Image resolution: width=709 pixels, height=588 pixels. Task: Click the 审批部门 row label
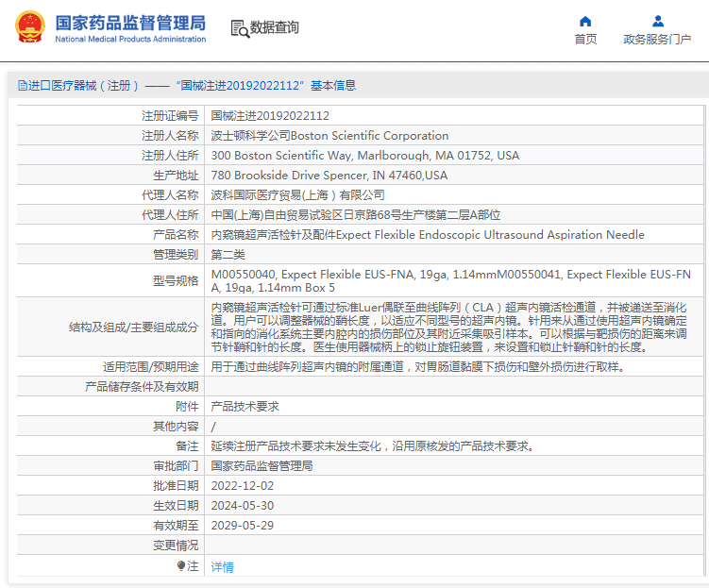point(176,466)
